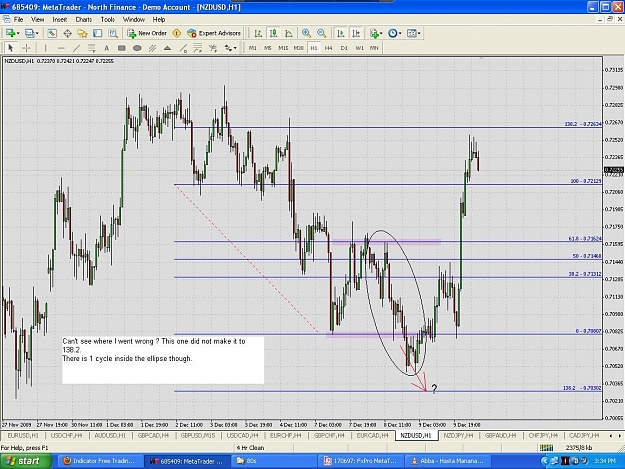625x469 pixels.
Task: Click the Expert Advisors button
Action: 214,33
